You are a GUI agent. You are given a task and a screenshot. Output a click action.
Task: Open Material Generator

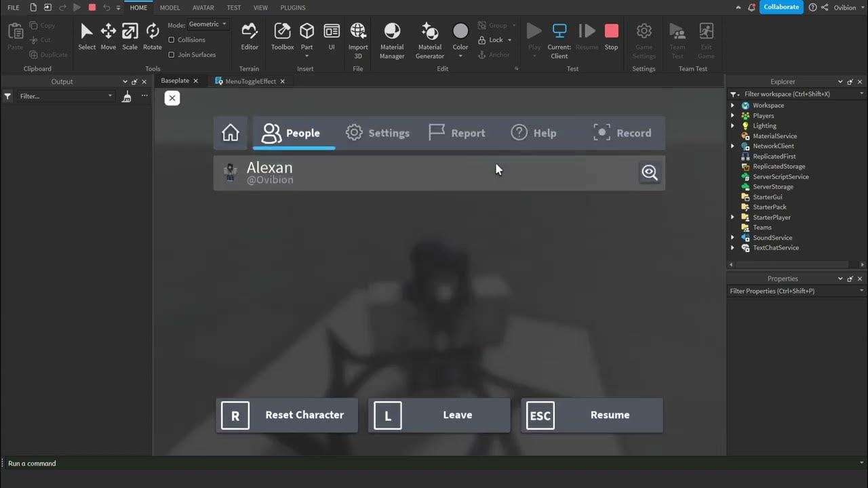pyautogui.click(x=430, y=41)
